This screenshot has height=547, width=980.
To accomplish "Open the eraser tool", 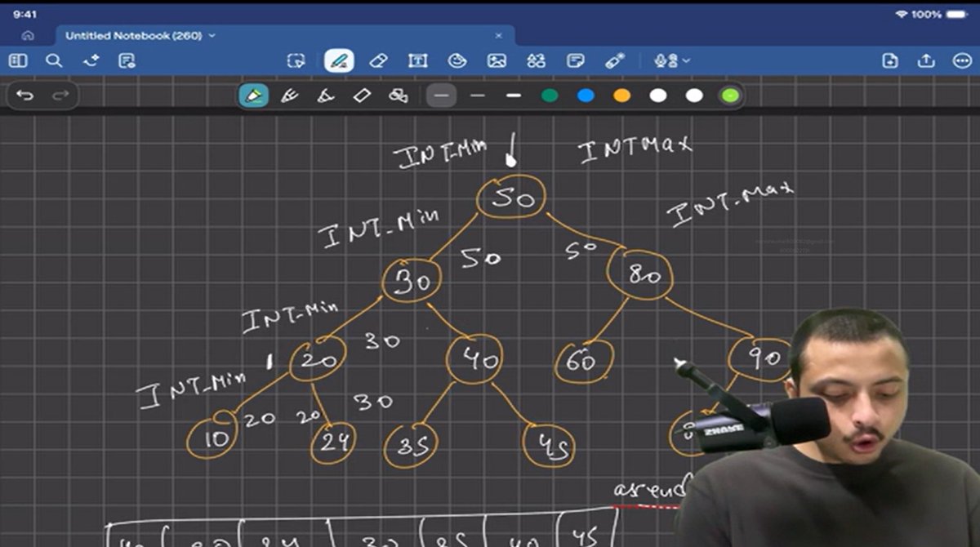I will [x=377, y=60].
